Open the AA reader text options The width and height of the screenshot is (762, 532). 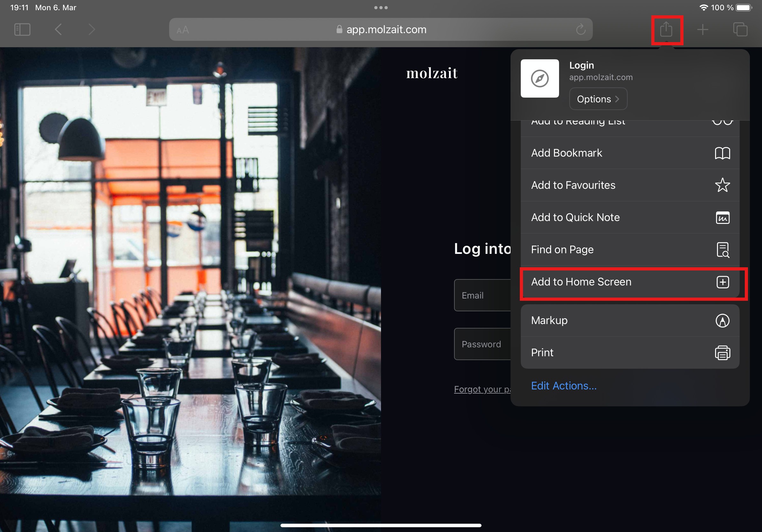click(x=183, y=30)
